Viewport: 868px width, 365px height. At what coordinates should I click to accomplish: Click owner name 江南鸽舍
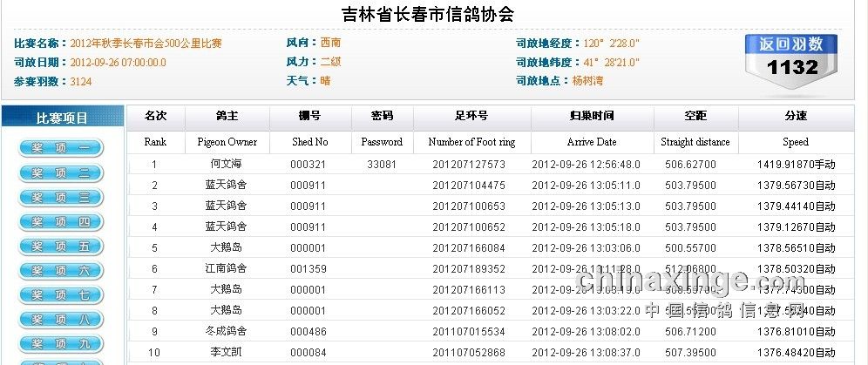[x=226, y=268]
